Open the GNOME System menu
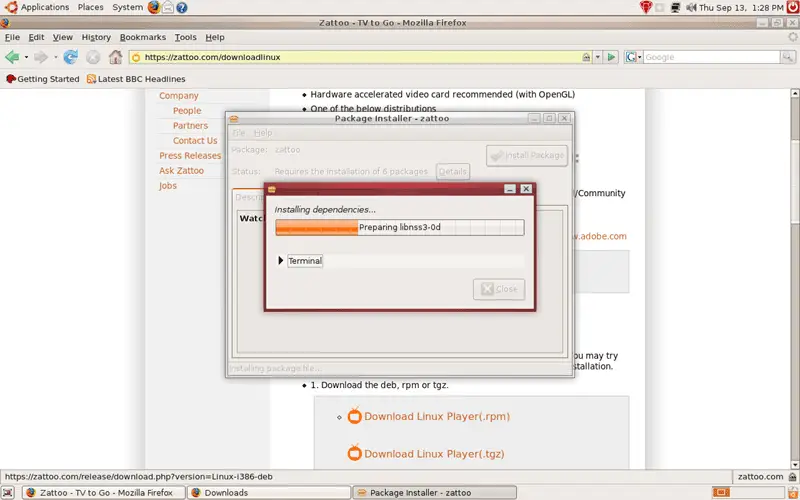The width and height of the screenshot is (800, 500). click(128, 7)
